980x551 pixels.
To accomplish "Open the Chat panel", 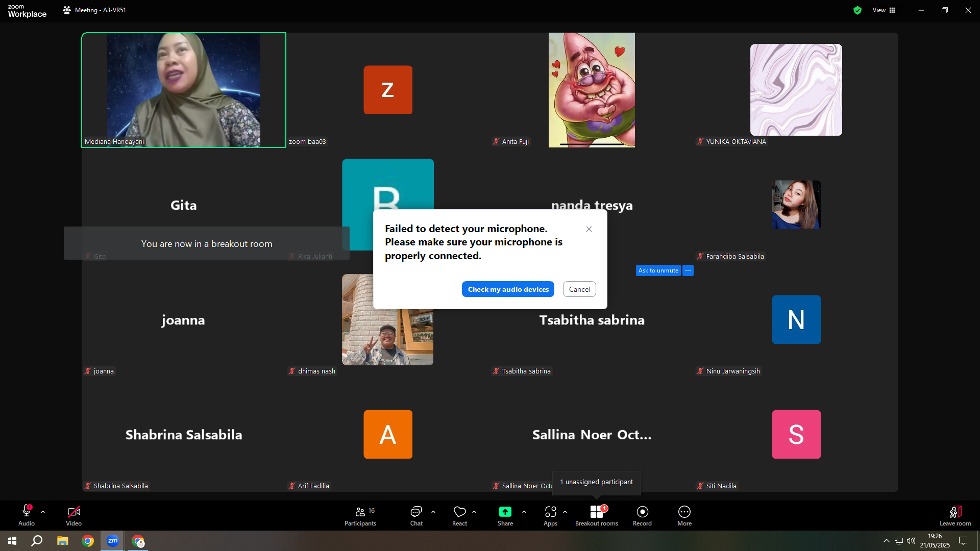I will [x=416, y=515].
